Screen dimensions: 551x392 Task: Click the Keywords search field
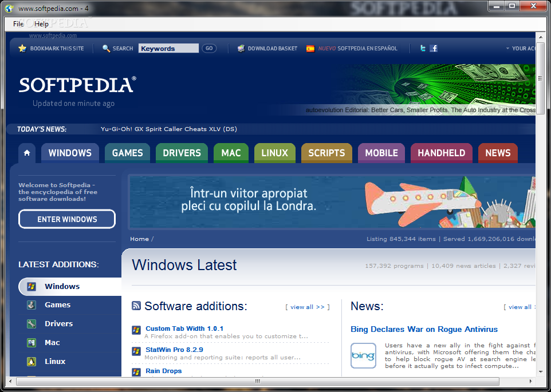click(x=168, y=49)
